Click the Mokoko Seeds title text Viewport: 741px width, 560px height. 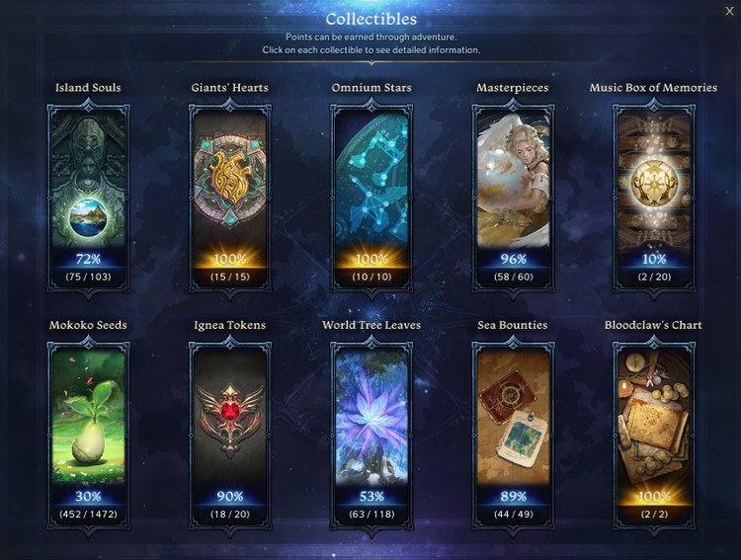88,325
